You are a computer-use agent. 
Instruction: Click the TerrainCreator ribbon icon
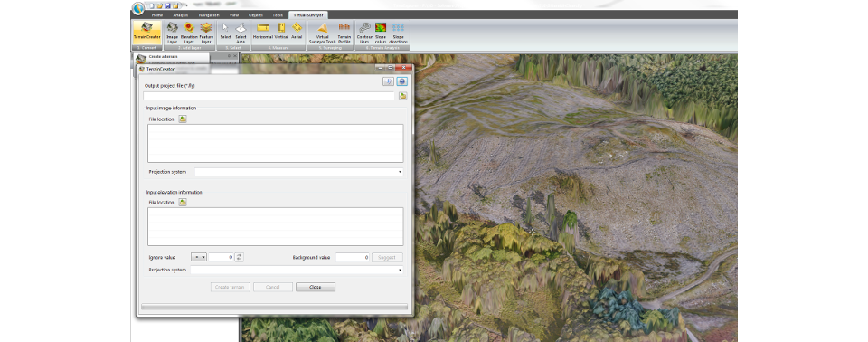pyautogui.click(x=147, y=33)
